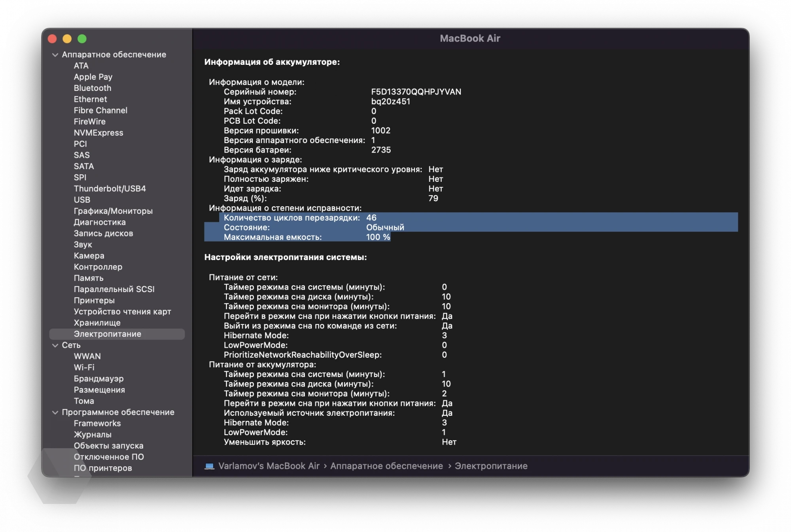Select highlighted Электропитание item
The image size is (791, 532).
coord(117,334)
